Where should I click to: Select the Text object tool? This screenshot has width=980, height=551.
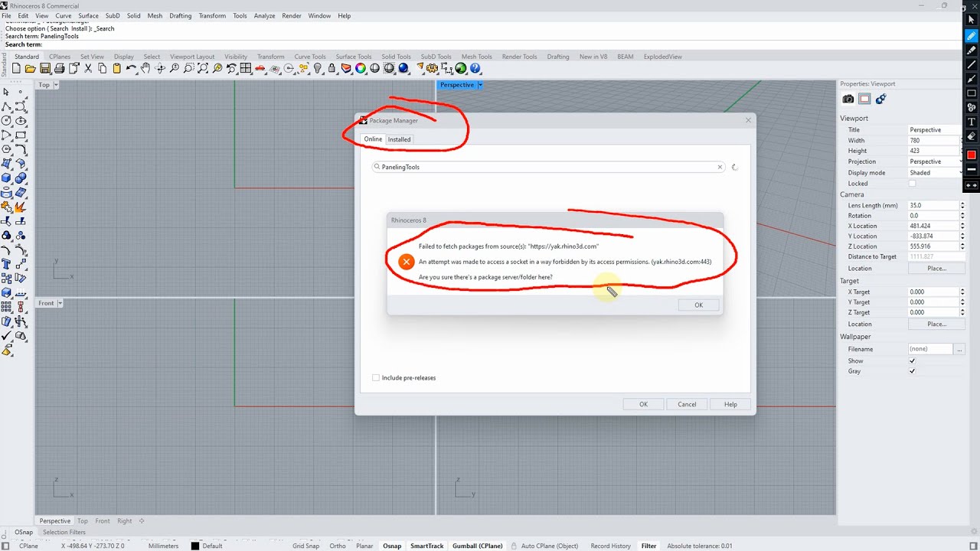tap(7, 264)
